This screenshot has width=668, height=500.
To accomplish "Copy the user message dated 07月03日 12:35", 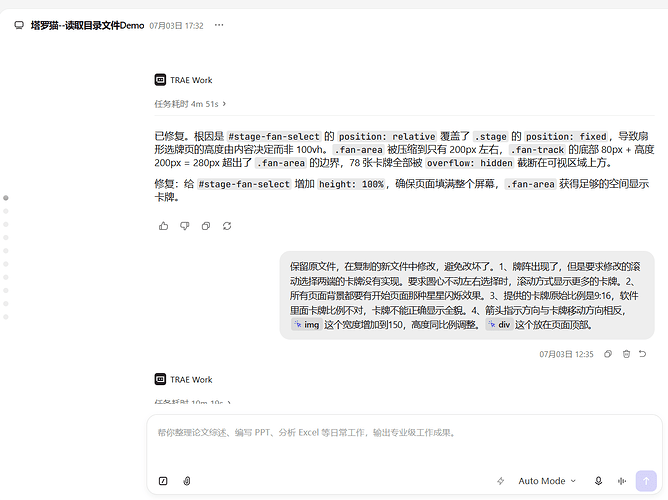I will coord(608,354).
